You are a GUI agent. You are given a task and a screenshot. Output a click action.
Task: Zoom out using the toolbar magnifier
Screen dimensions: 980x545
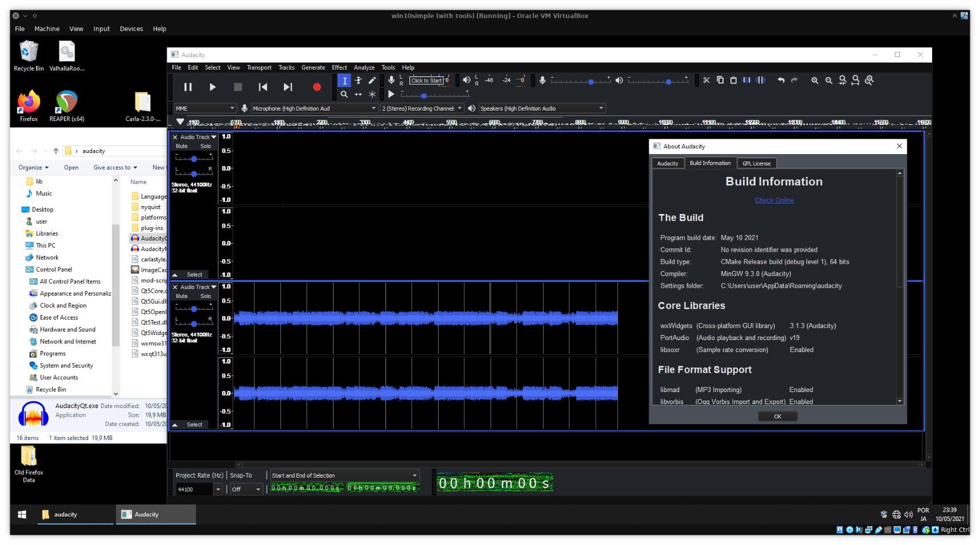(829, 80)
